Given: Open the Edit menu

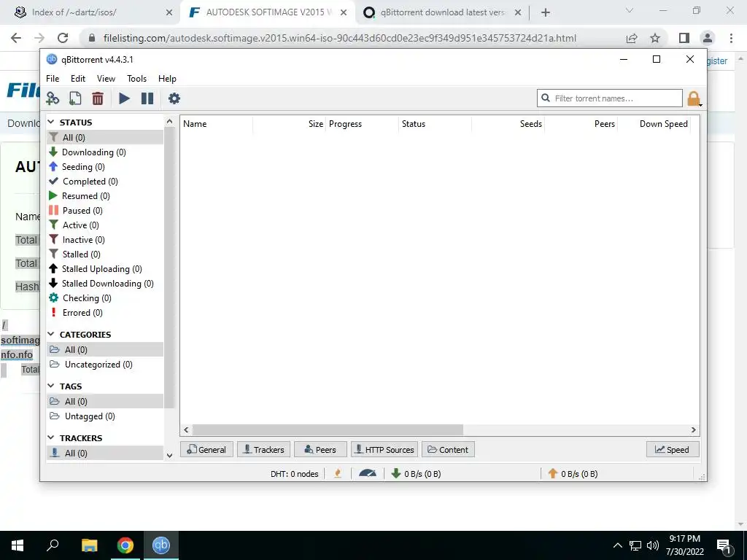Looking at the screenshot, I should tap(77, 79).
